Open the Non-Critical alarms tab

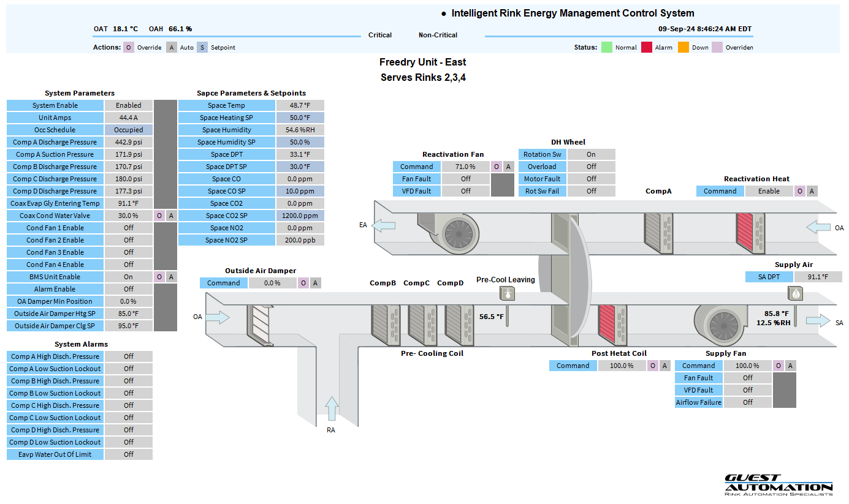(x=438, y=35)
